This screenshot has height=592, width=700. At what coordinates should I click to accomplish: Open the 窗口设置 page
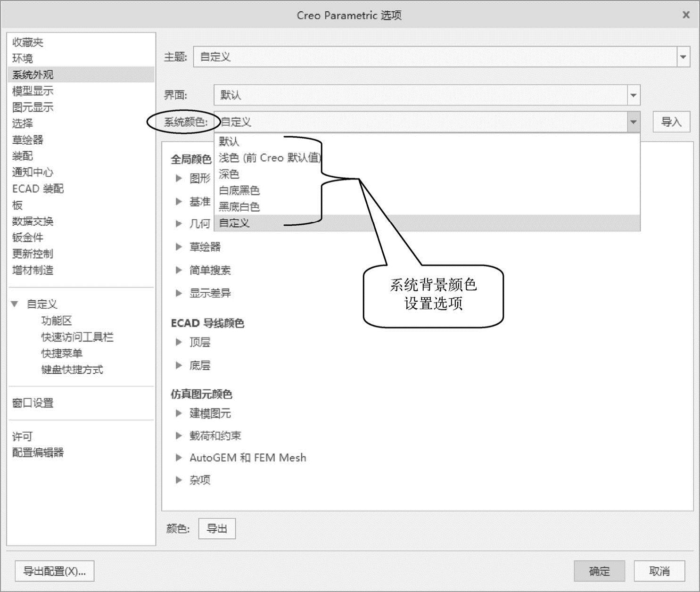pos(33,403)
